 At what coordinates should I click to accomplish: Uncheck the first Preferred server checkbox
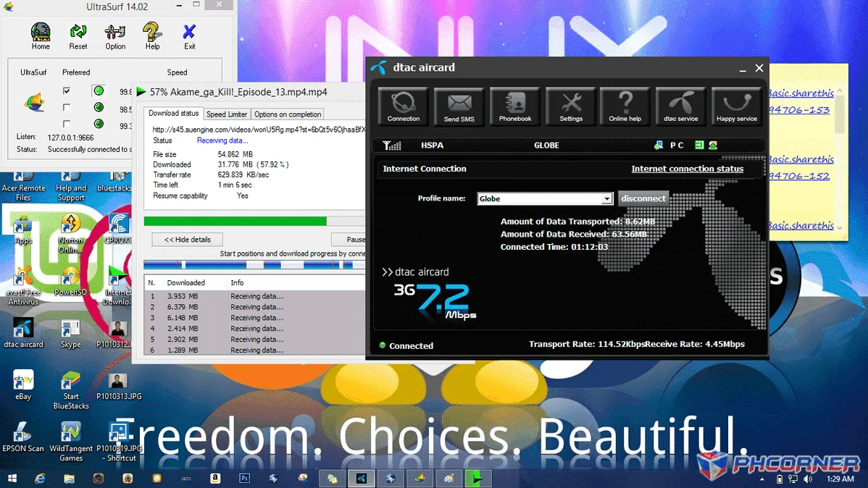point(67,91)
